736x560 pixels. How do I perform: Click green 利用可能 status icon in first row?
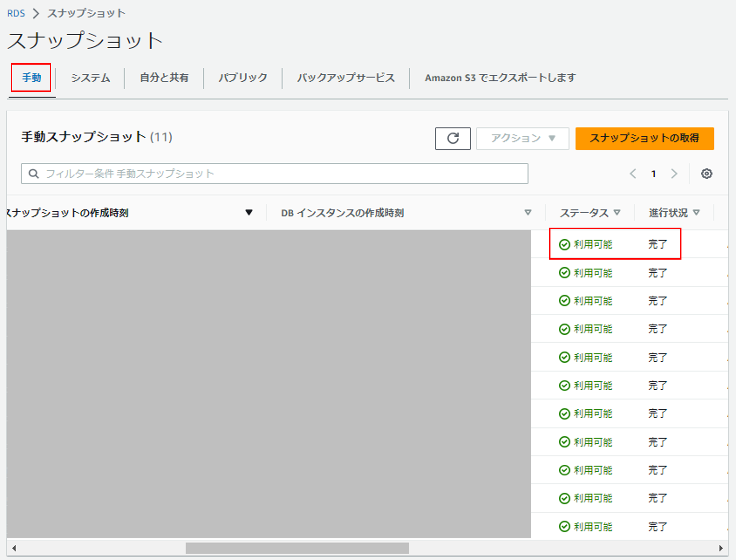[x=564, y=244]
